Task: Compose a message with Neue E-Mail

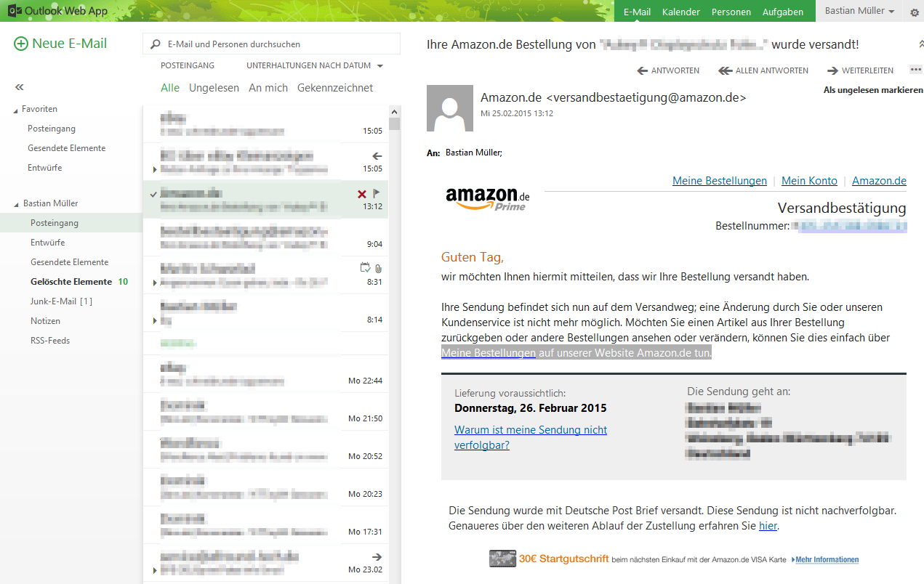Action: 60,44
